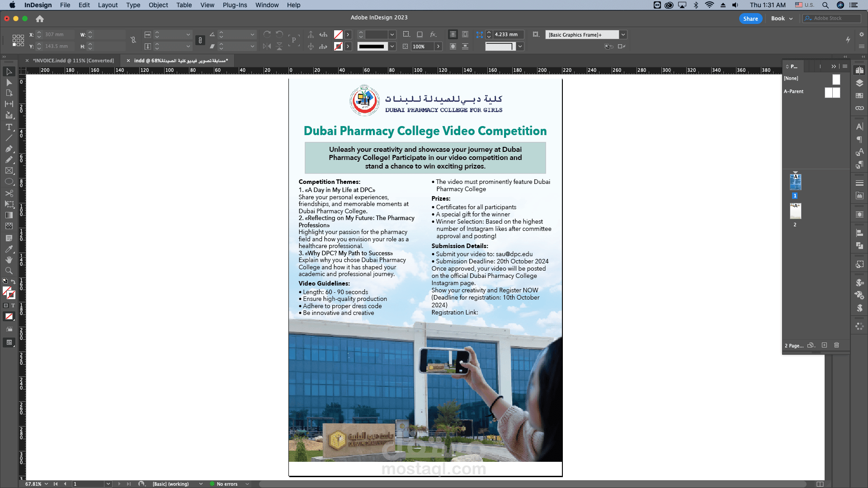Choose the Rectangle Frame tool
This screenshot has height=488, width=868.
pos(9,171)
